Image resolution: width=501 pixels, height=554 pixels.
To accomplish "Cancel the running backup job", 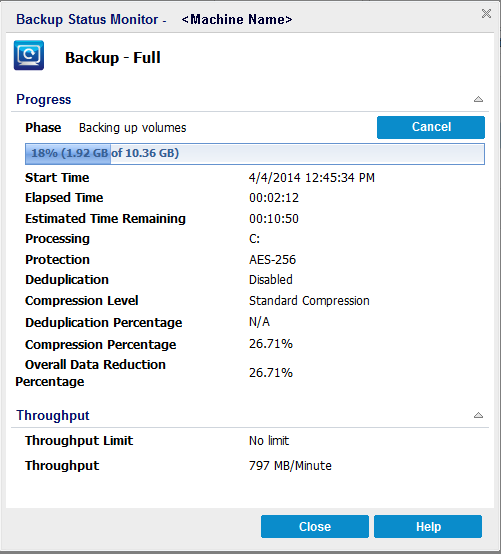I will 431,127.
